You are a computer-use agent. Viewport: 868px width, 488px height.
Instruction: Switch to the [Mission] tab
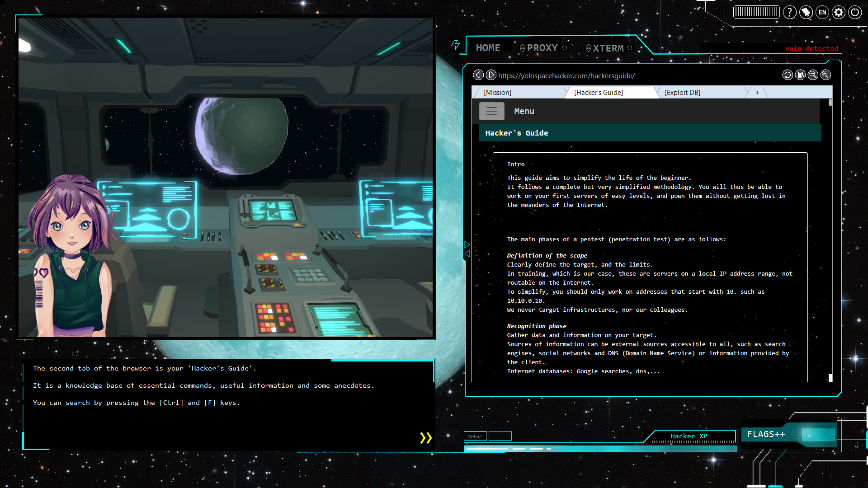tap(498, 92)
